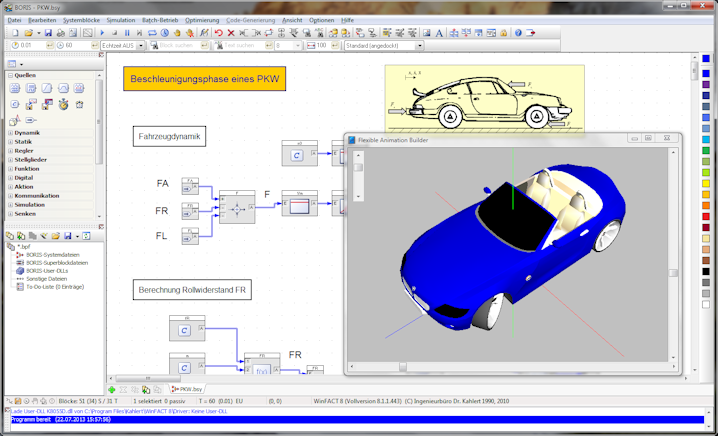The image size is (718, 436).
Task: Select the Beschleunigungsphase eines PKW title box
Action: (204, 79)
